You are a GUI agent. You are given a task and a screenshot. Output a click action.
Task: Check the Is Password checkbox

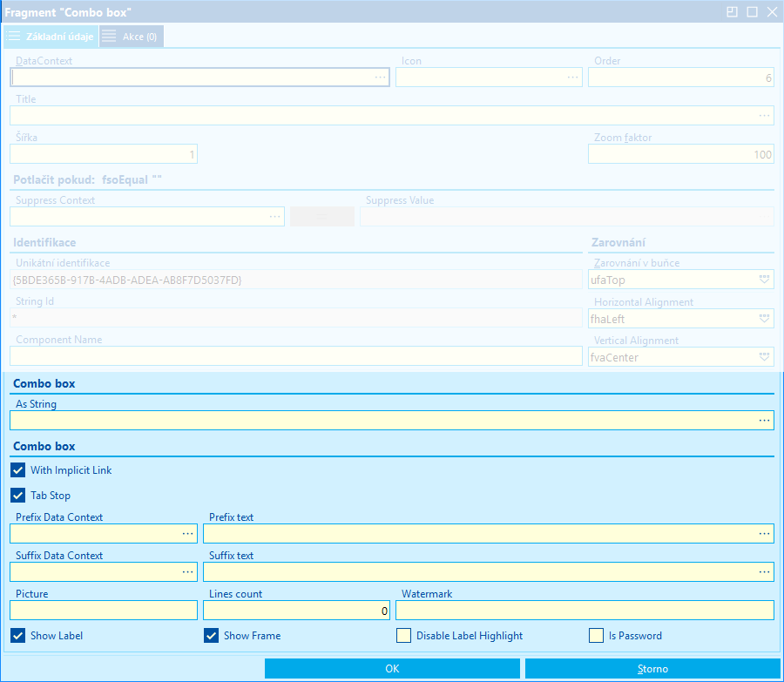596,636
